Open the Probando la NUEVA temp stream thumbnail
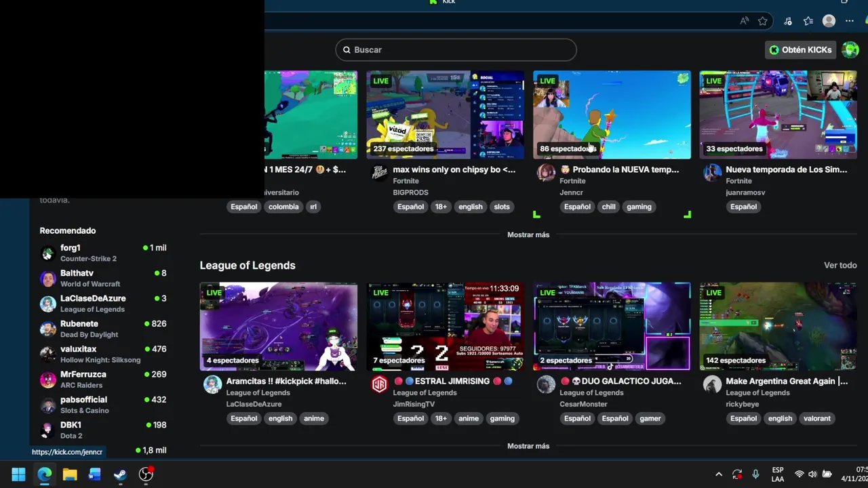Image resolution: width=868 pixels, height=488 pixels. coord(612,115)
